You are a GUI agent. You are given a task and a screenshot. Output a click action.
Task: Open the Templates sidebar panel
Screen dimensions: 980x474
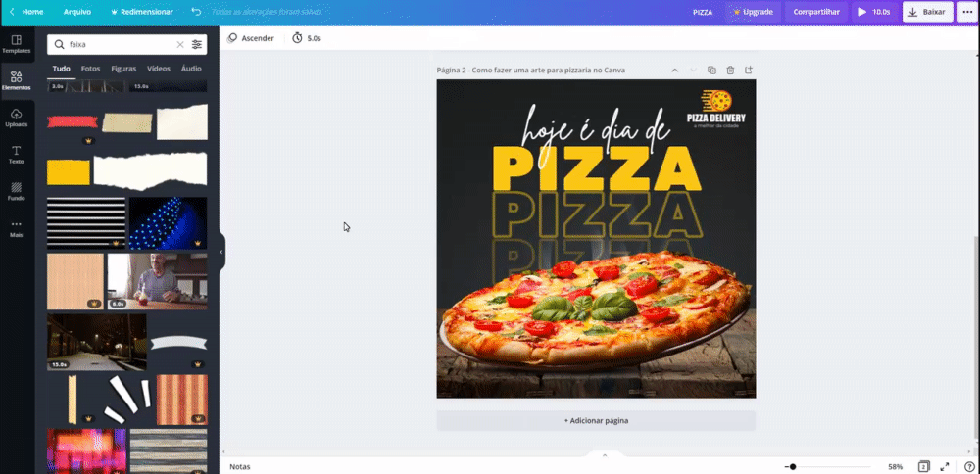[17, 44]
